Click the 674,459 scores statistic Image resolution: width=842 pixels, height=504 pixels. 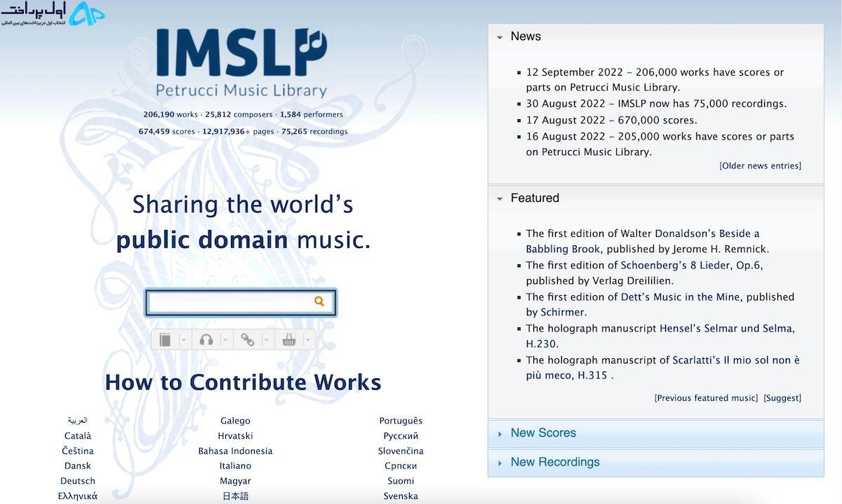[166, 132]
